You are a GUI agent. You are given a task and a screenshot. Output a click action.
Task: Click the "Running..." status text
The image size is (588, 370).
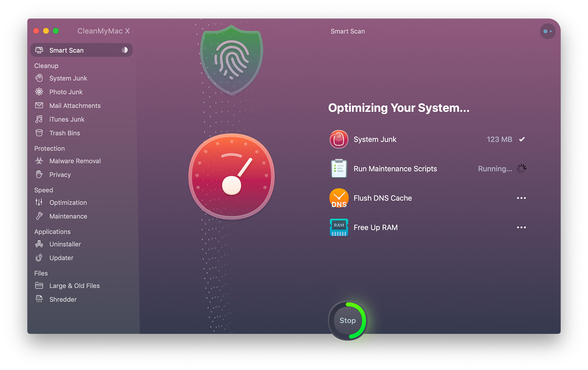[x=495, y=169]
